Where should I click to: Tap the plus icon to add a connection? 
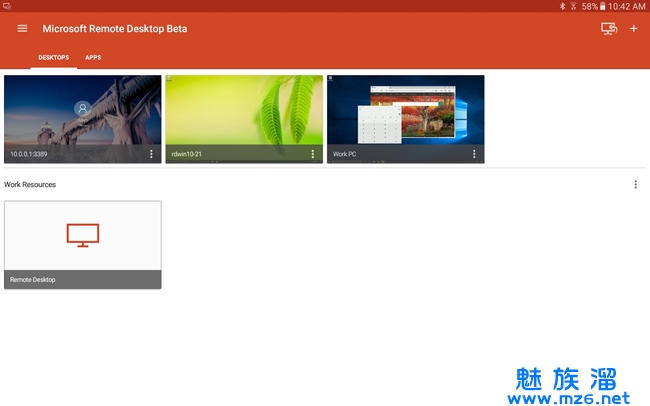(x=634, y=28)
